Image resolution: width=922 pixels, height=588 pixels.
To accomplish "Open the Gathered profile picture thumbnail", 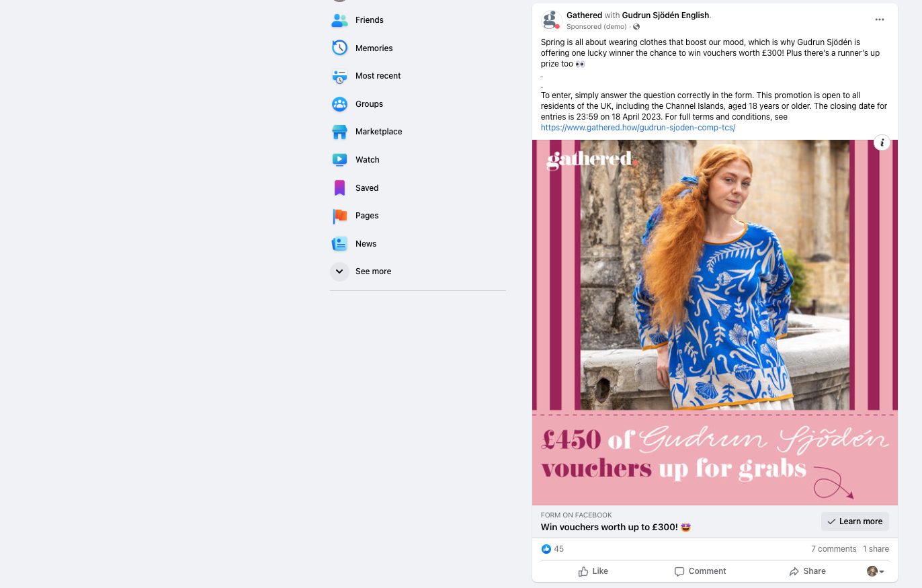I will (x=551, y=19).
